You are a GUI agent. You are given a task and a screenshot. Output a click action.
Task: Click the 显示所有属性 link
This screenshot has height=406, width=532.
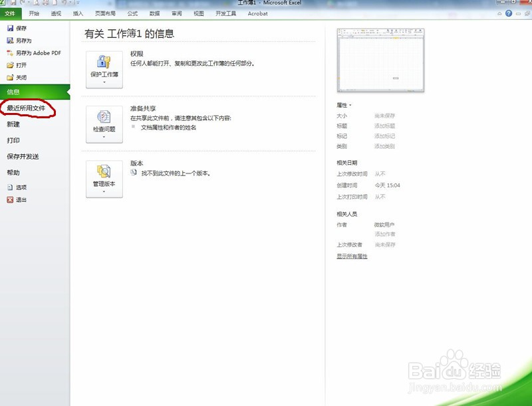coord(351,254)
